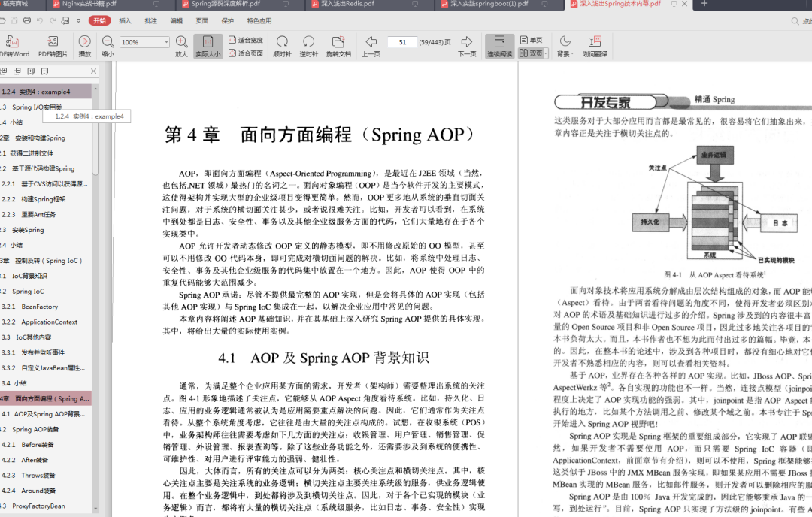812x517 pixels.
Task: Open quick access toolbar dropdown arrow
Action: [x=78, y=21]
